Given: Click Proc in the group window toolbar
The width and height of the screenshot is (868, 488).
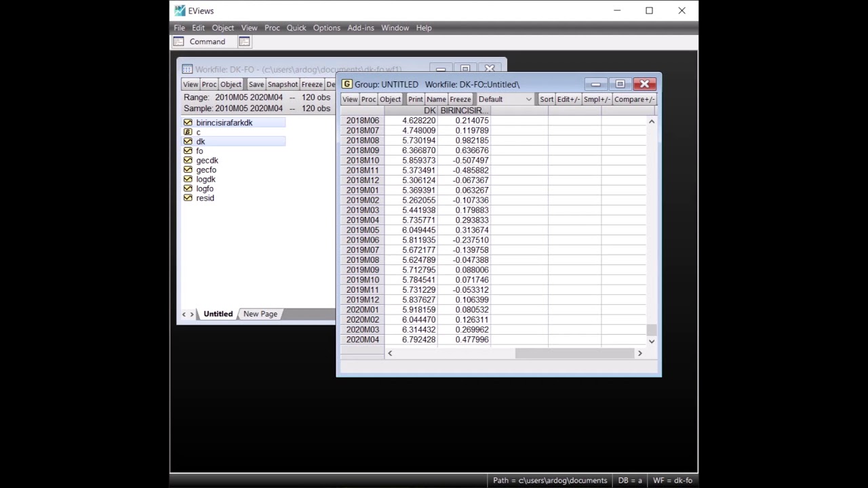Looking at the screenshot, I should pyautogui.click(x=368, y=99).
